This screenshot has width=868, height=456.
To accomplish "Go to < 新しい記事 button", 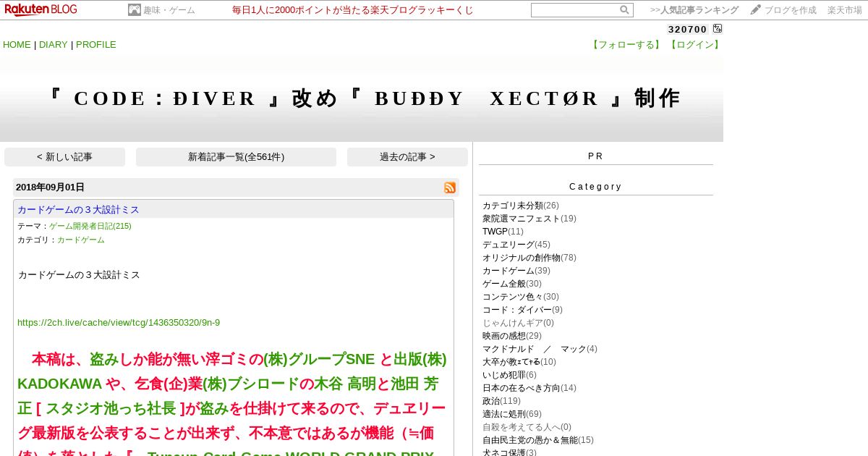I will [64, 157].
